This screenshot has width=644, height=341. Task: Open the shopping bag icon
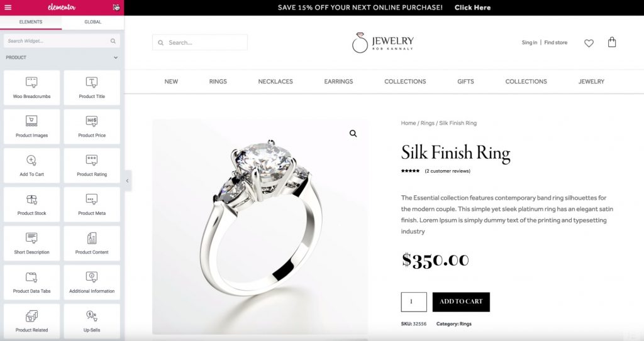(611, 42)
